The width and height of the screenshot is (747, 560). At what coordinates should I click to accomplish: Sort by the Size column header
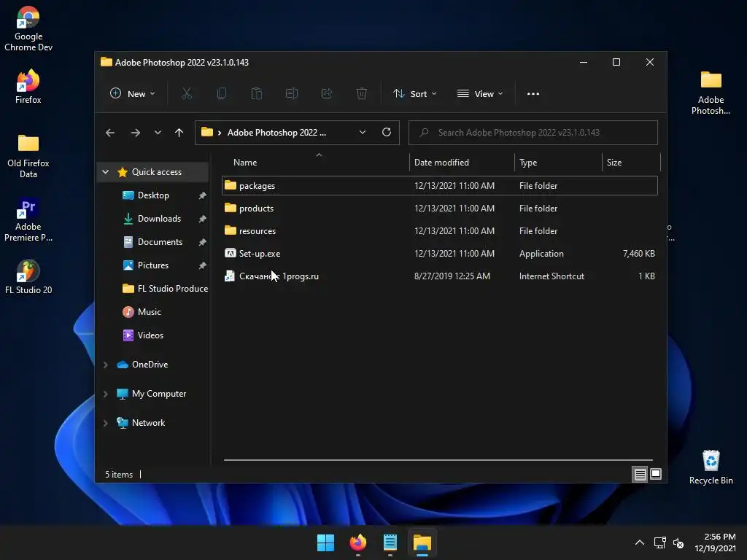614,163
